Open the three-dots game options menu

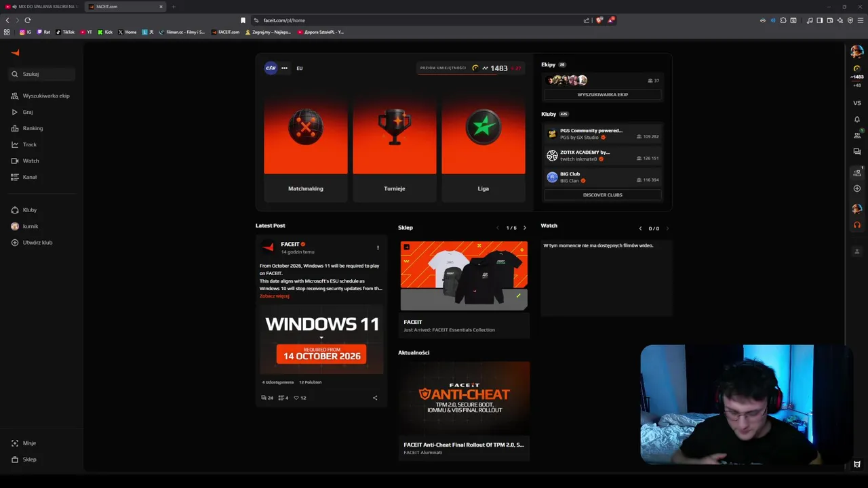284,68
